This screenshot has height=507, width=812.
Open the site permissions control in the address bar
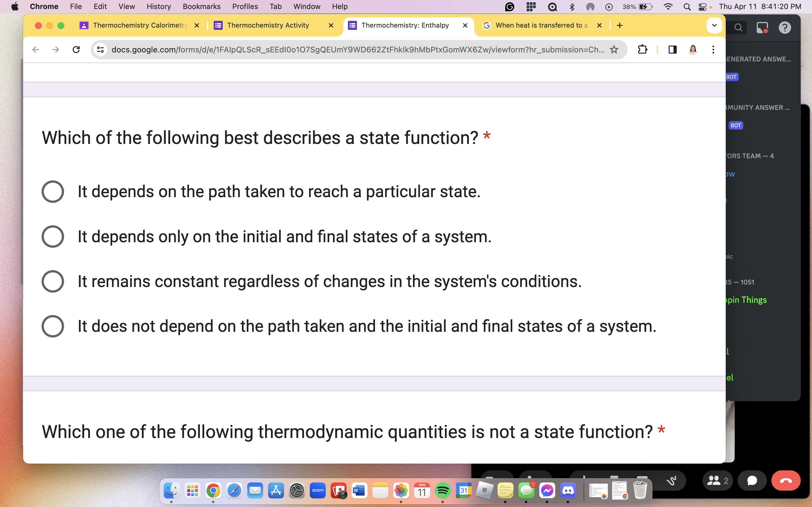100,49
